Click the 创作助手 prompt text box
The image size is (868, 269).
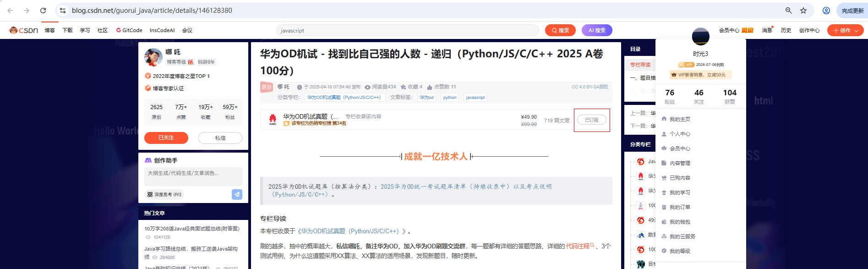point(193,176)
